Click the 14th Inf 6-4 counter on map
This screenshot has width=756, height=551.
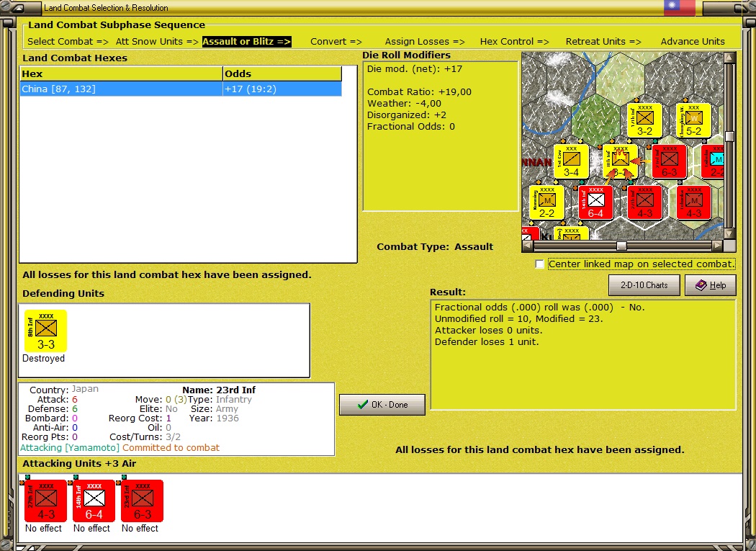(x=595, y=202)
